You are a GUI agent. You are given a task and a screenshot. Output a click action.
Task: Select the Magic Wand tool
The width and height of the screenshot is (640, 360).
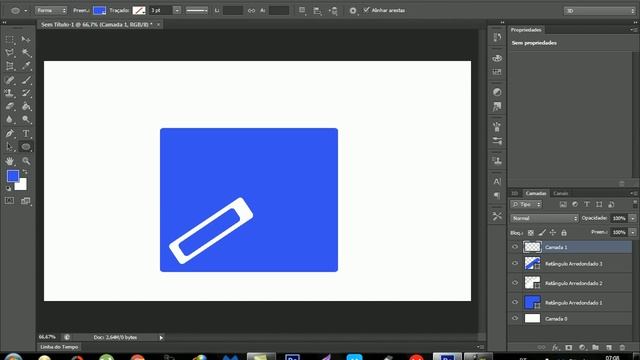pyautogui.click(x=26, y=53)
